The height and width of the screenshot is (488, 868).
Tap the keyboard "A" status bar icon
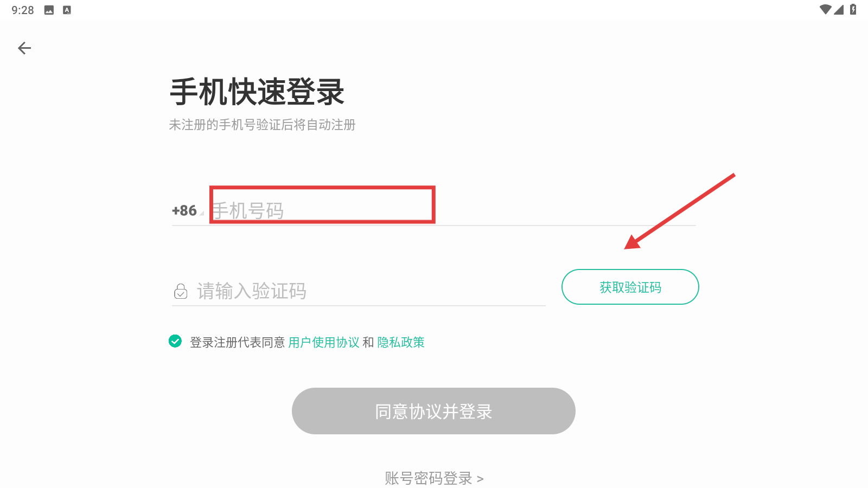67,10
